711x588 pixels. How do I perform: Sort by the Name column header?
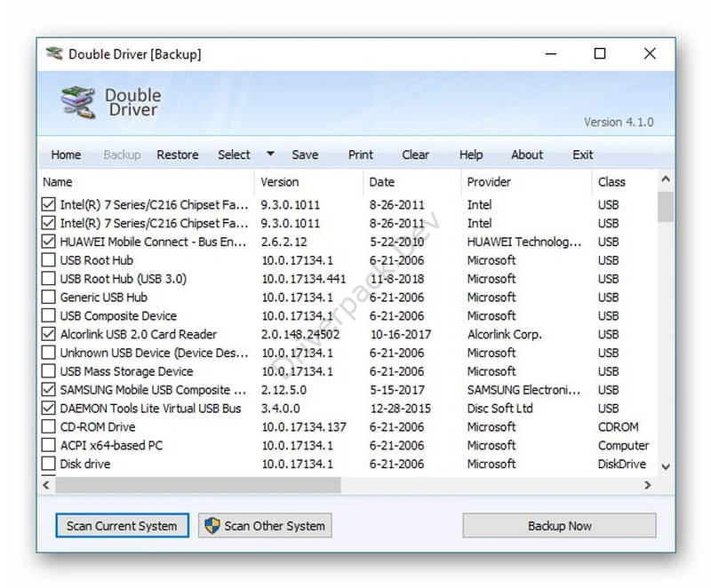click(x=147, y=182)
